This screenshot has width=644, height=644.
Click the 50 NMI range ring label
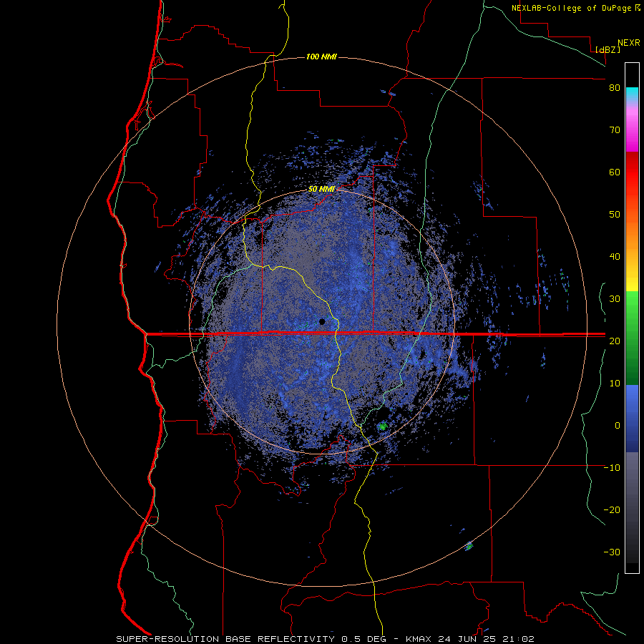point(321,190)
